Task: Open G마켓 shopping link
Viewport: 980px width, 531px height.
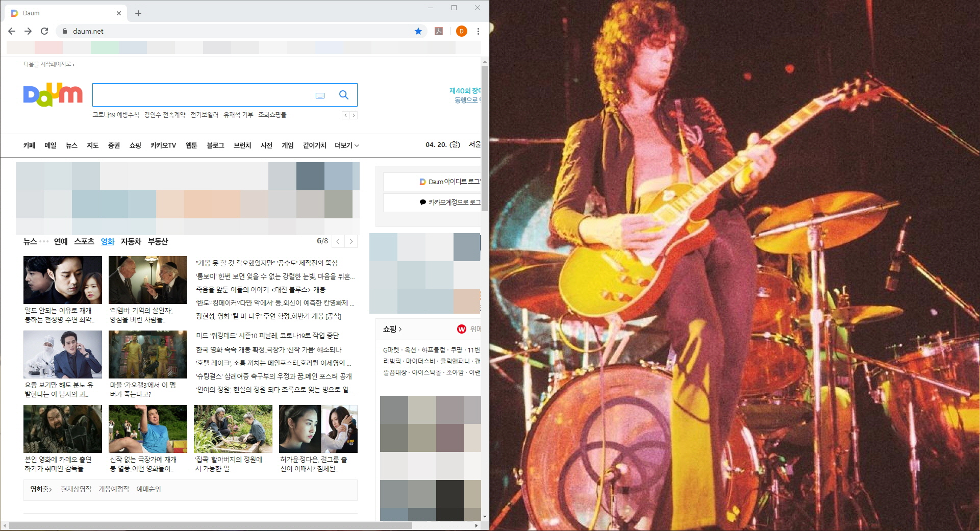Action: tap(391, 350)
